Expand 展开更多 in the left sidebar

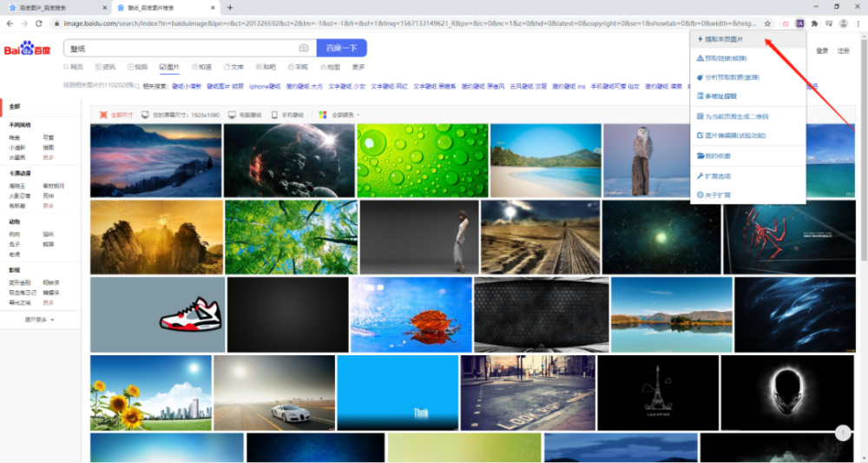[40, 320]
